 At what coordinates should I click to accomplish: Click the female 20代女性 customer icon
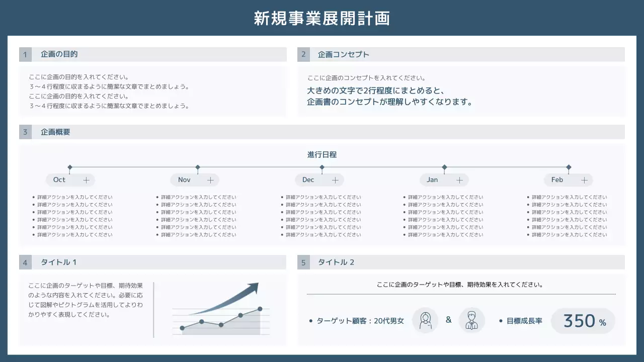click(425, 320)
